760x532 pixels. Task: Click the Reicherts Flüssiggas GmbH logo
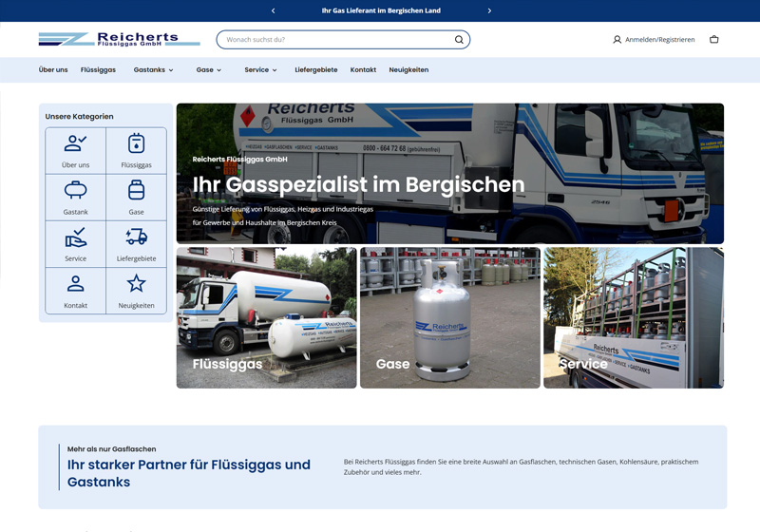click(x=119, y=39)
